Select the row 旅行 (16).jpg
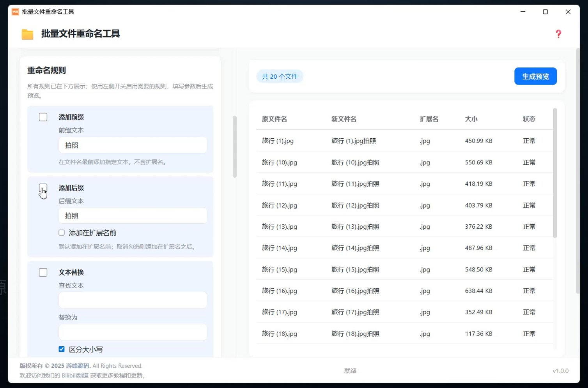The width and height of the screenshot is (588, 388). click(404, 291)
